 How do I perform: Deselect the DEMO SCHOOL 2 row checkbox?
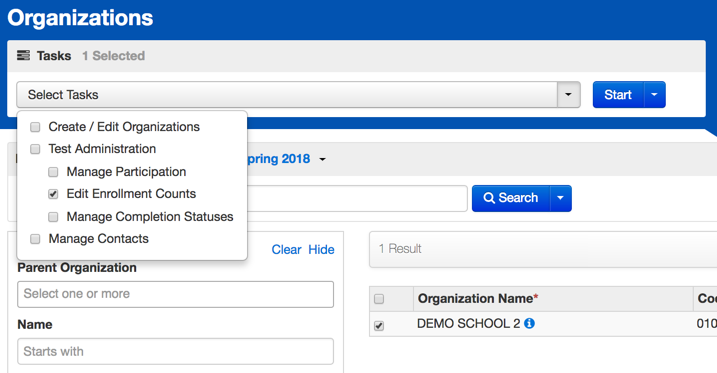click(379, 325)
